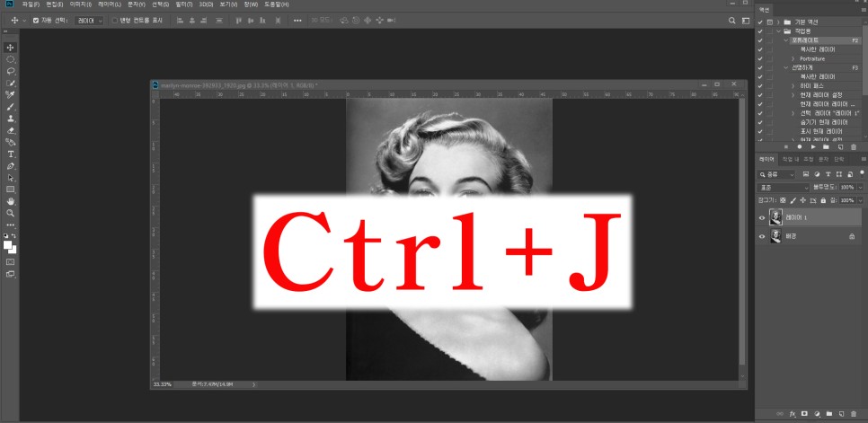This screenshot has height=423, width=868.
Task: Open the 레이어 auto-select dropdown
Action: click(89, 21)
